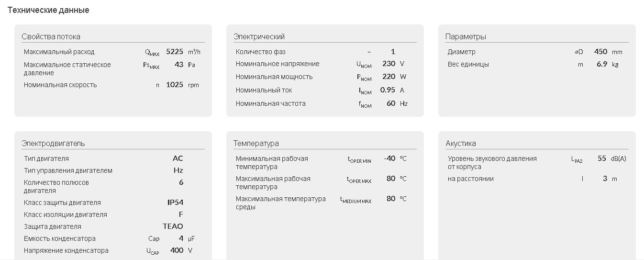Select the Температура section title
This screenshot has height=260, width=644.
256,143
